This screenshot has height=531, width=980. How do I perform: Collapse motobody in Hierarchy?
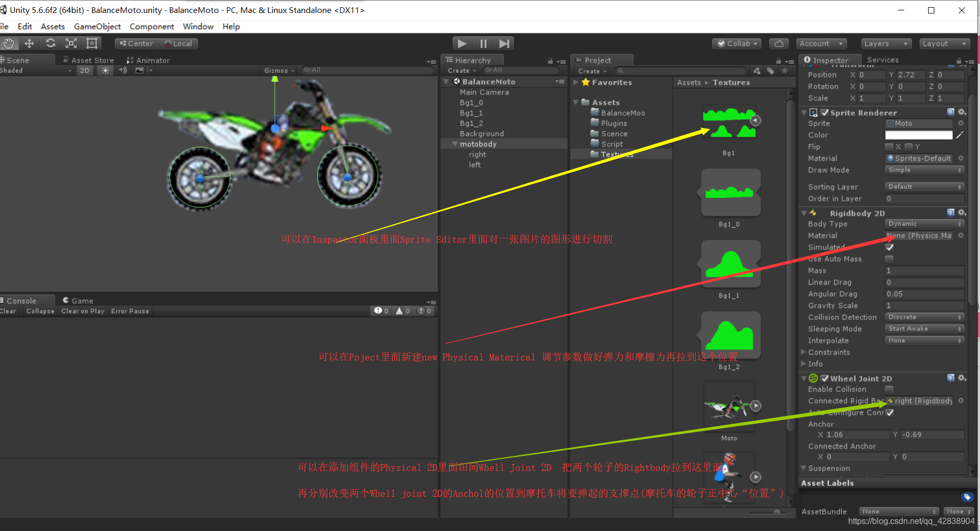[455, 144]
